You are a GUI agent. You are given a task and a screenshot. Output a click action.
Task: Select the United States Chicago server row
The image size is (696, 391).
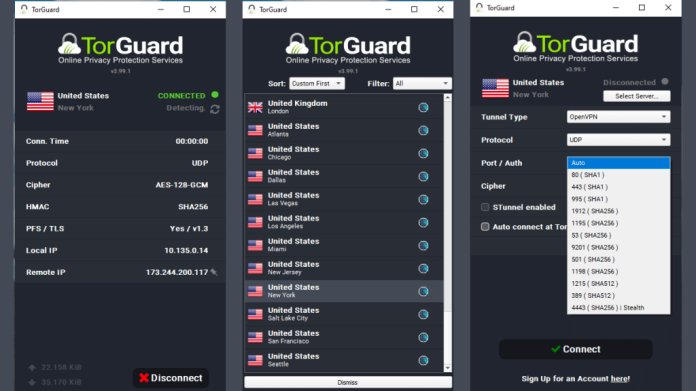344,153
